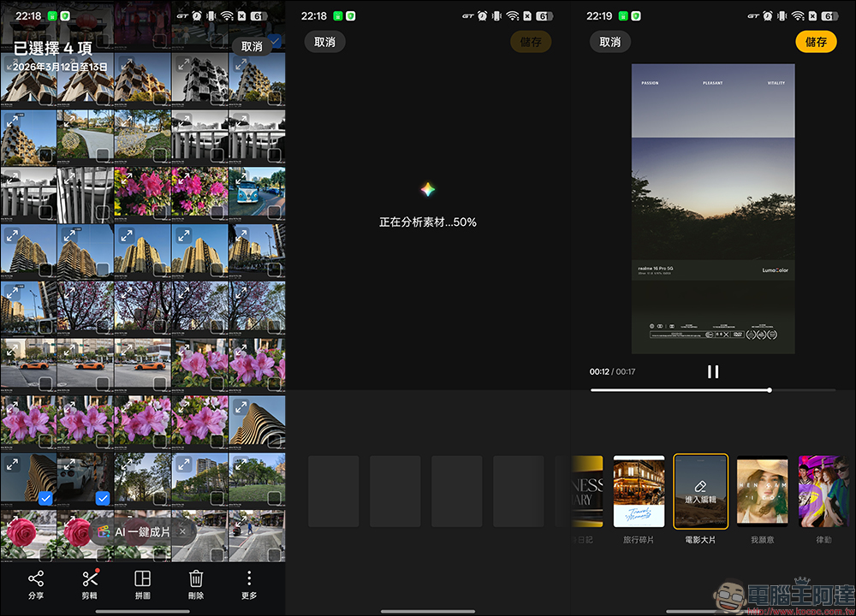856x616 pixels.
Task: Tap green shield icon in analyzing screen status bar
Action: (x=350, y=15)
